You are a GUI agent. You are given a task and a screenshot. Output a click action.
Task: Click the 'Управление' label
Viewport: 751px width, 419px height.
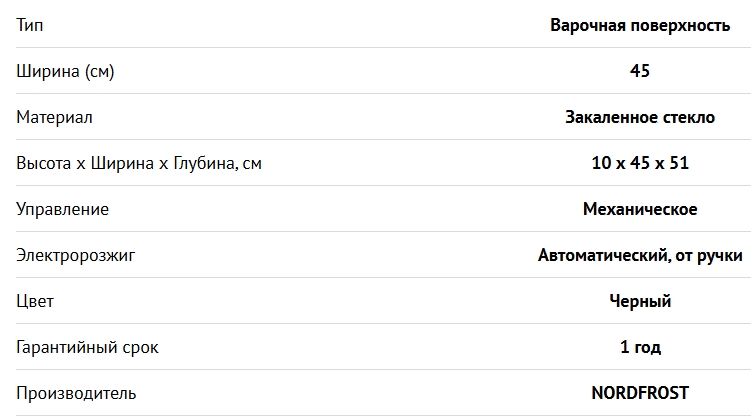(x=62, y=209)
